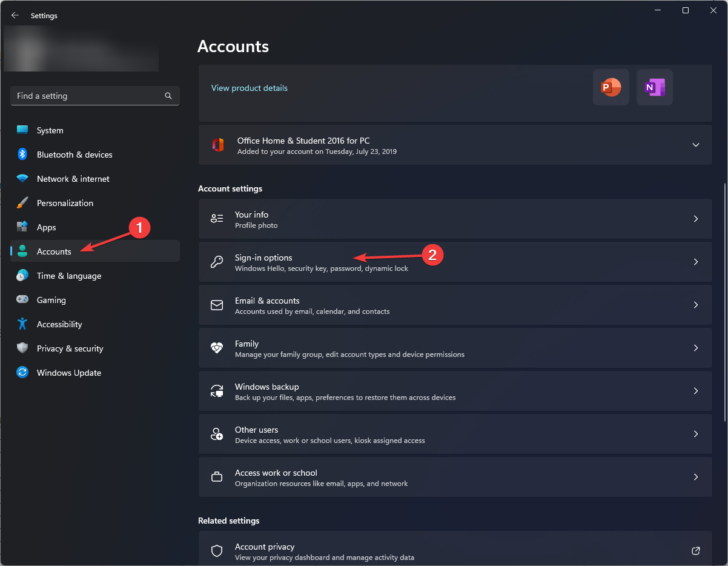The image size is (728, 566).
Task: Click the Other users person icon
Action: tap(217, 434)
